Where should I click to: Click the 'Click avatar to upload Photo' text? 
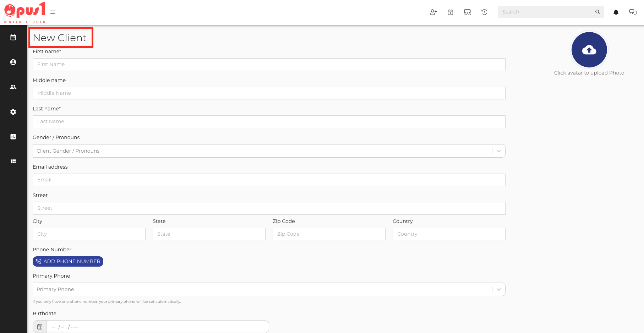589,73
